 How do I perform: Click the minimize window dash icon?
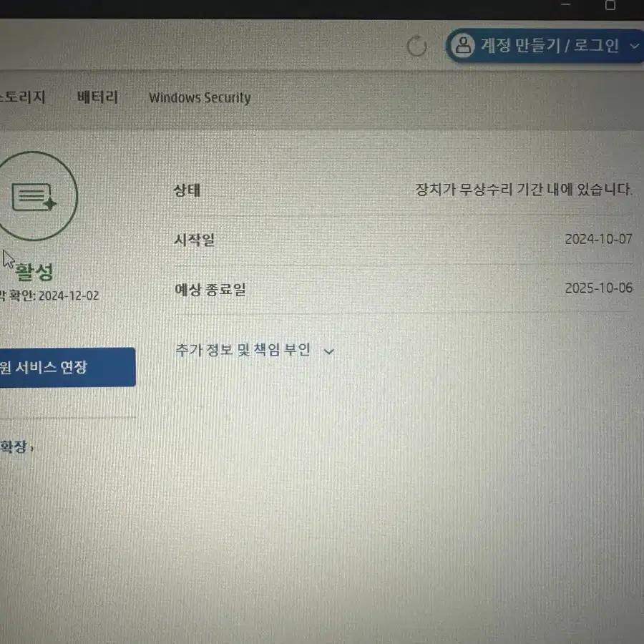point(566,4)
